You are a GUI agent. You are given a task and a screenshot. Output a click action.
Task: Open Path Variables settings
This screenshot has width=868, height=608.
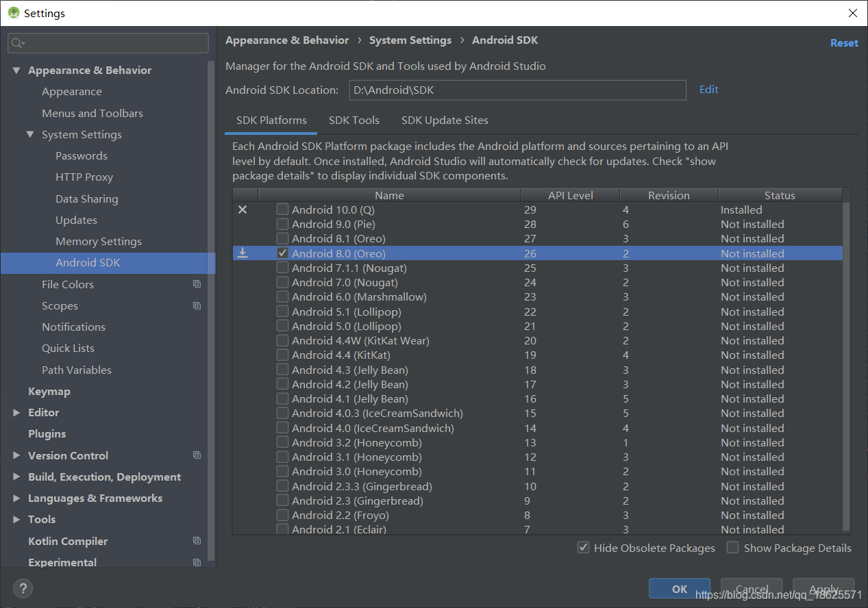77,370
